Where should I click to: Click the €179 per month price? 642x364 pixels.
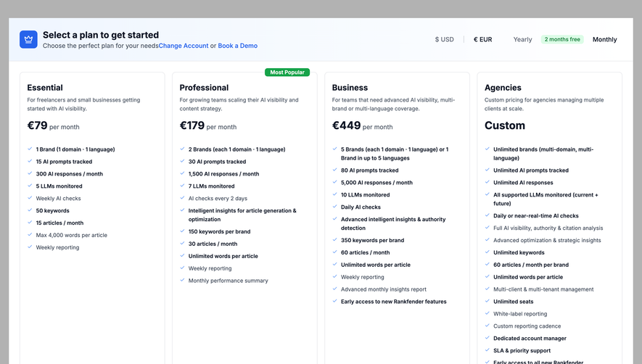[x=208, y=125]
